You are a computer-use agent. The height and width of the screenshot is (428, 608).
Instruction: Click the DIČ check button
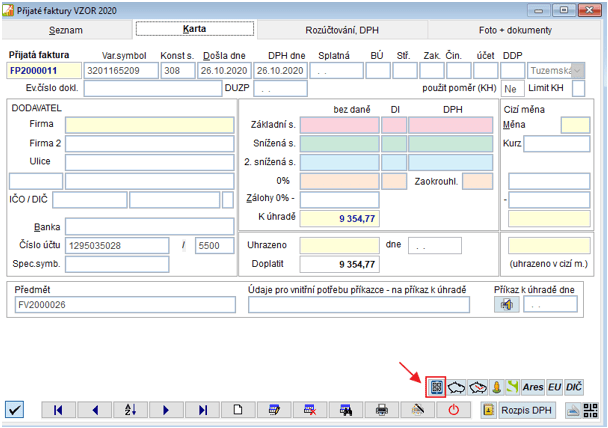point(573,387)
